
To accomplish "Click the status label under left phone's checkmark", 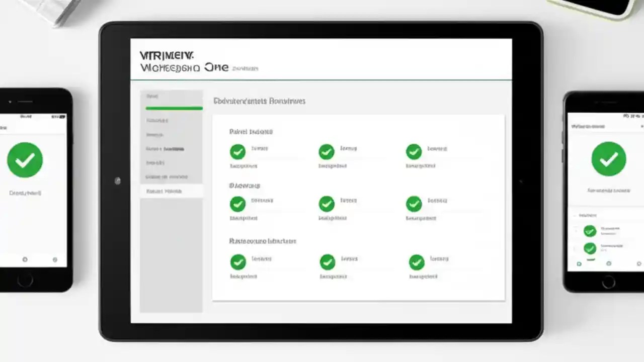I will 25,192.
